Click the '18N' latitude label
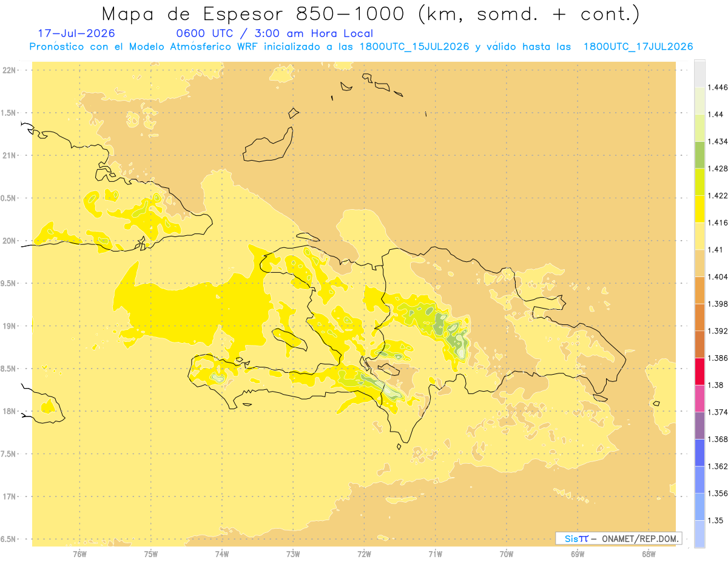This screenshot has height=562, width=728. [x=9, y=411]
